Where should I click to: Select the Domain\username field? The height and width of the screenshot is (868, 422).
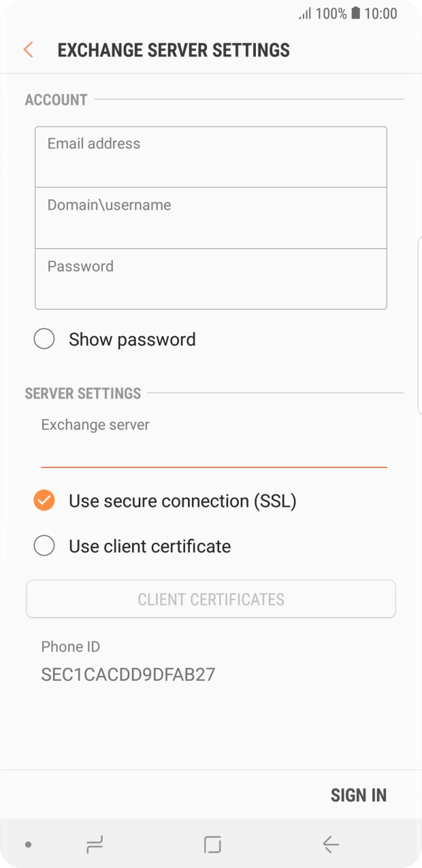pos(210,216)
